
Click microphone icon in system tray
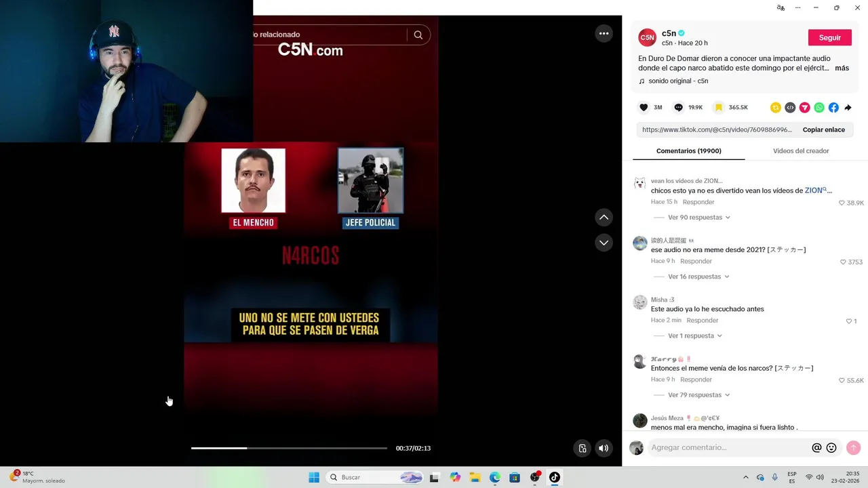pos(774,477)
